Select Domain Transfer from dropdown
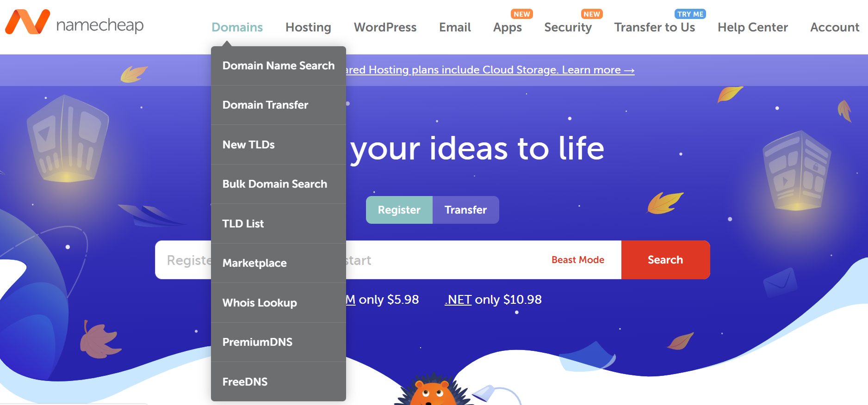This screenshot has width=868, height=405. [x=279, y=105]
